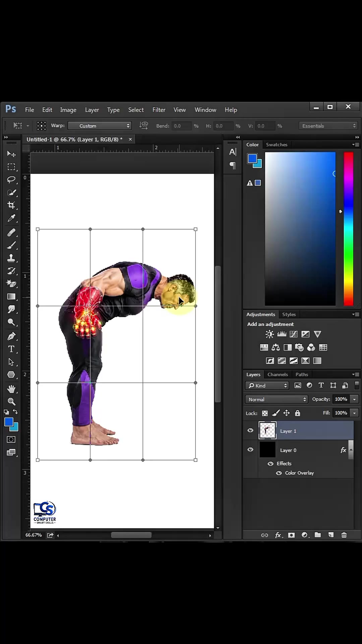Open the Filter menu
The image size is (362, 644).
[159, 110]
